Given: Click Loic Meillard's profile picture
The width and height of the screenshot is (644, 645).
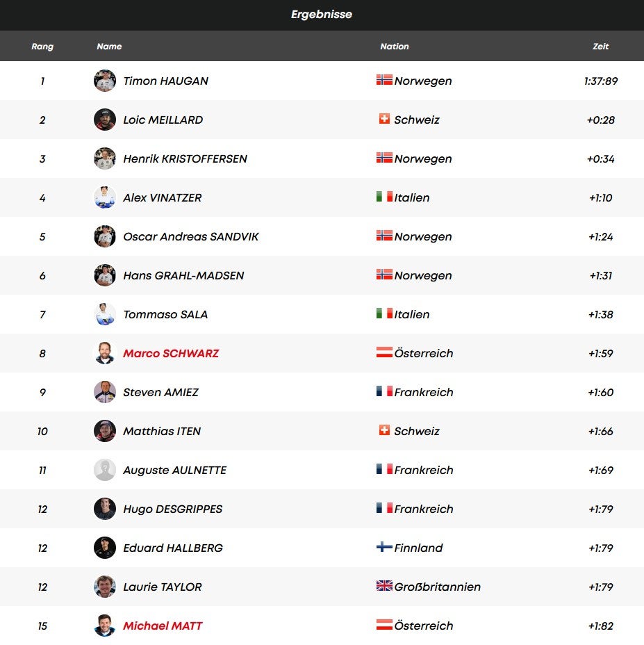Looking at the screenshot, I should 105,120.
